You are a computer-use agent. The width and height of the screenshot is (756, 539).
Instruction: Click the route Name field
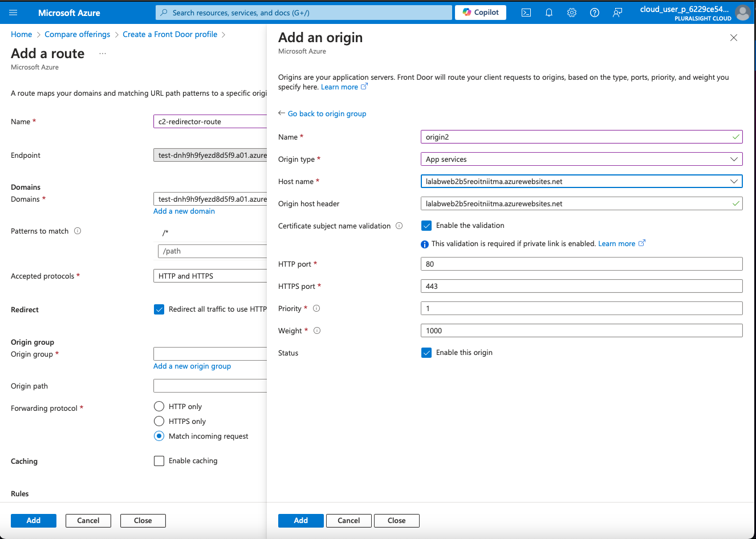(x=210, y=121)
